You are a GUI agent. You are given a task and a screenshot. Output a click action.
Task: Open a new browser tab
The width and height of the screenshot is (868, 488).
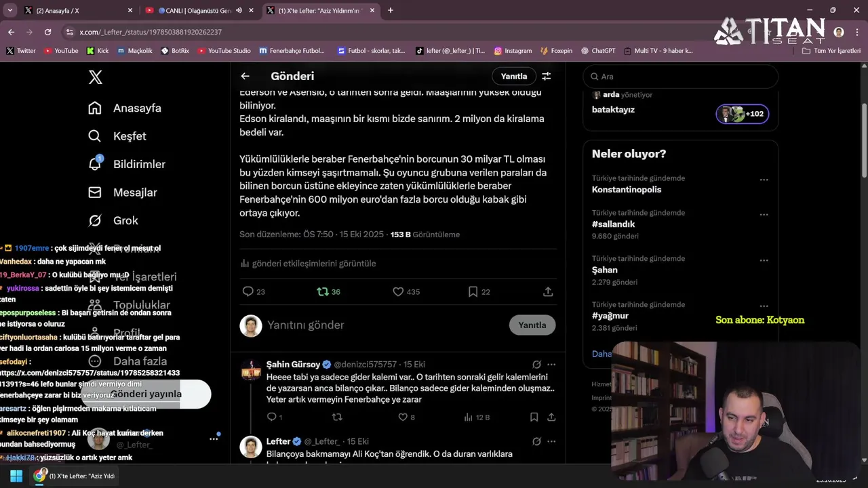391,11
